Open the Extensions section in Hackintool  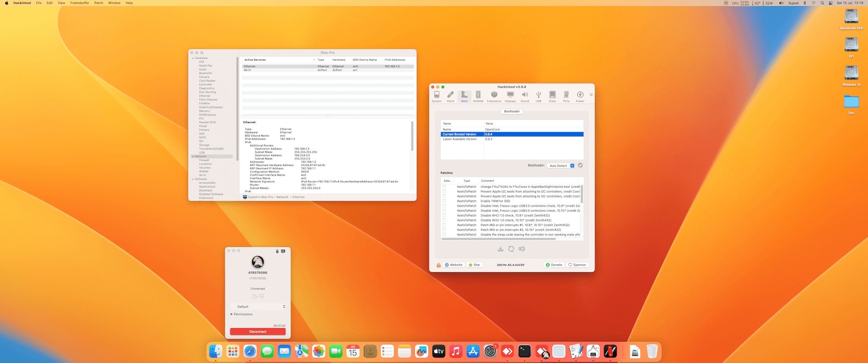click(x=494, y=97)
